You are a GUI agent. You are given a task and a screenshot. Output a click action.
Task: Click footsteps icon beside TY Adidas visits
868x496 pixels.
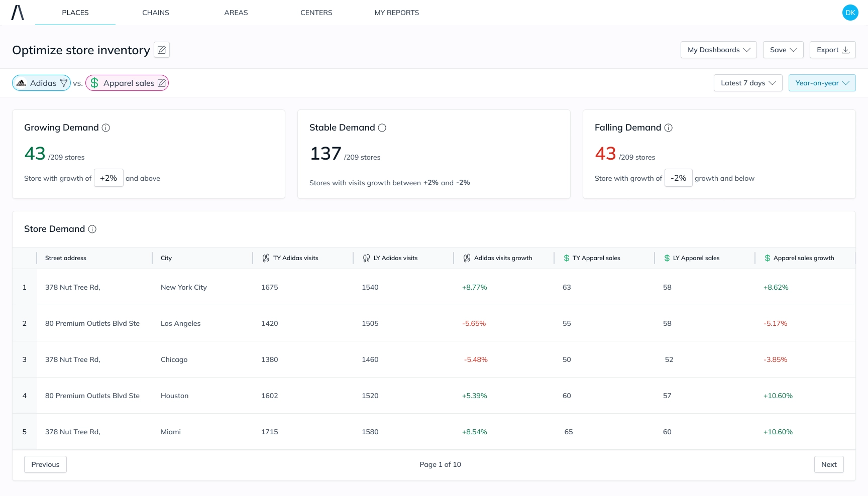tap(266, 258)
